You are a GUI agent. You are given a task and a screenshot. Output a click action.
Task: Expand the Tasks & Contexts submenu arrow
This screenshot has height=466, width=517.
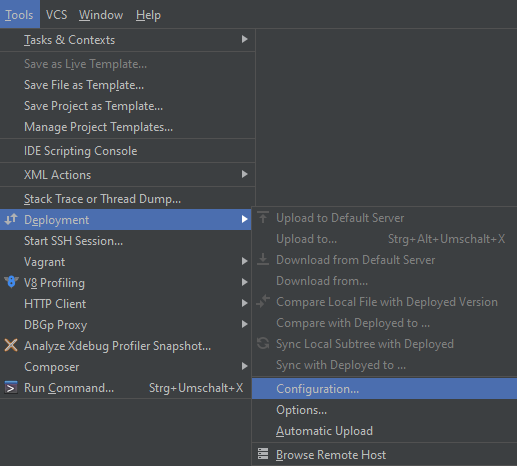coord(245,39)
